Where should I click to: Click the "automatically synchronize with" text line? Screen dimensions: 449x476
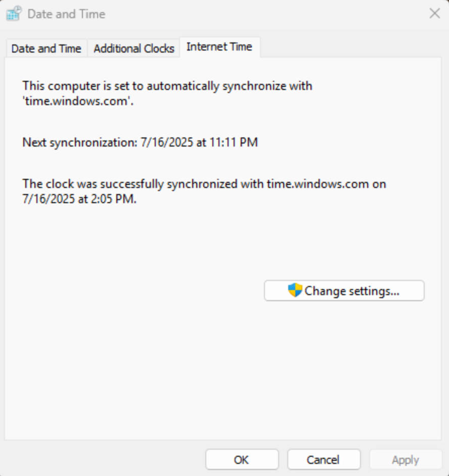(x=167, y=86)
